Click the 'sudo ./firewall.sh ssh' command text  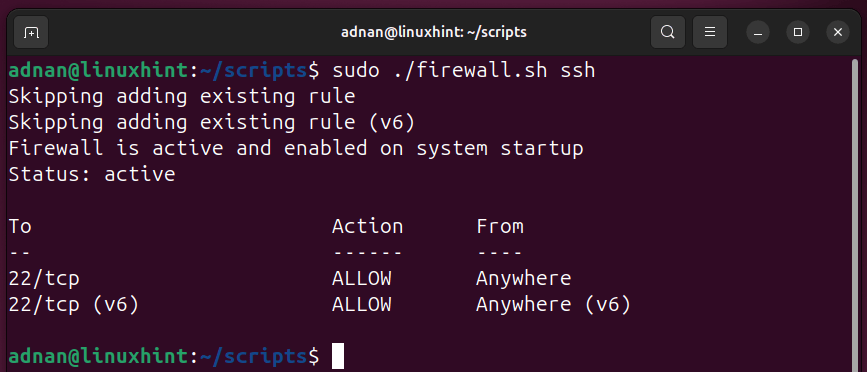click(463, 71)
